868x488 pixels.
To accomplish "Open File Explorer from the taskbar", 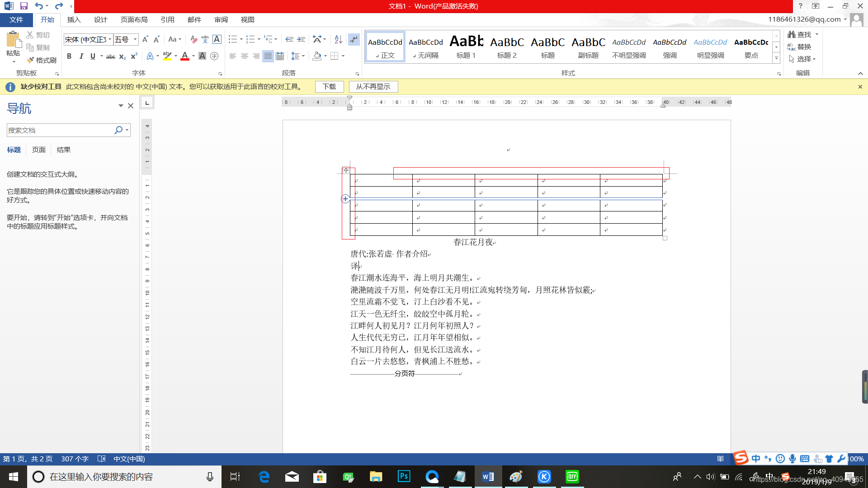I will click(376, 477).
